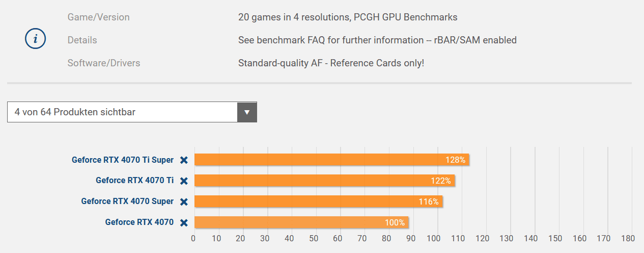Viewport: 644px width, 253px height.
Task: Click the Game/Version label
Action: (x=98, y=17)
